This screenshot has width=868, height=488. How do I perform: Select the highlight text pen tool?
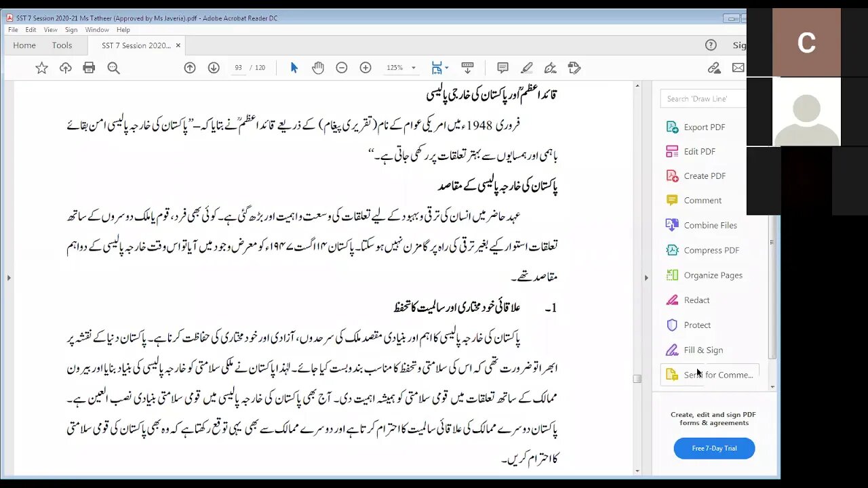527,68
